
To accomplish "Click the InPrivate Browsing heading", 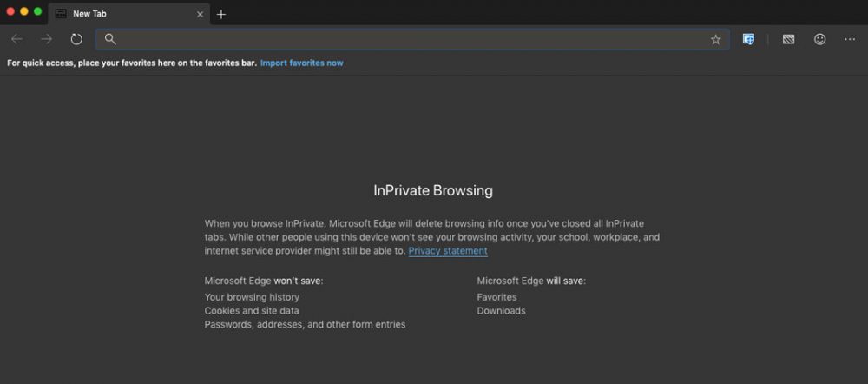I will click(x=433, y=190).
